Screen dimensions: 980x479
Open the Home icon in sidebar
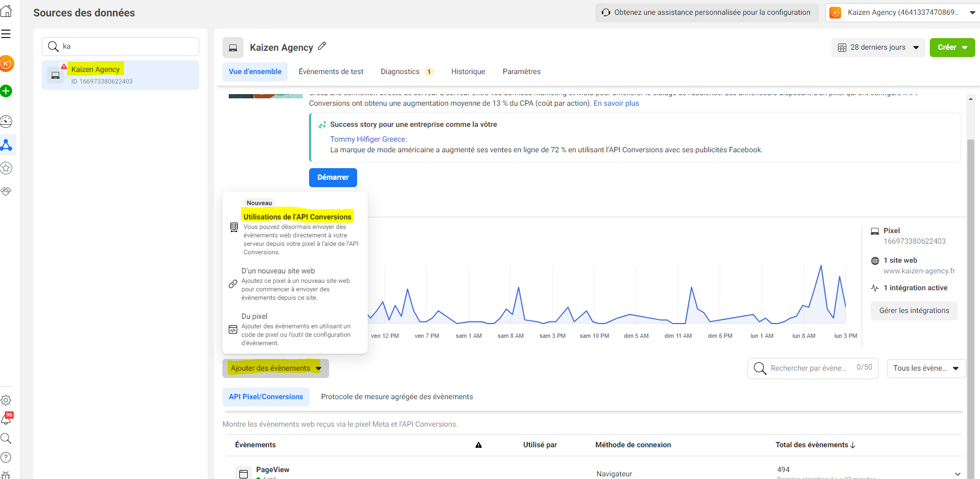pyautogui.click(x=6, y=11)
